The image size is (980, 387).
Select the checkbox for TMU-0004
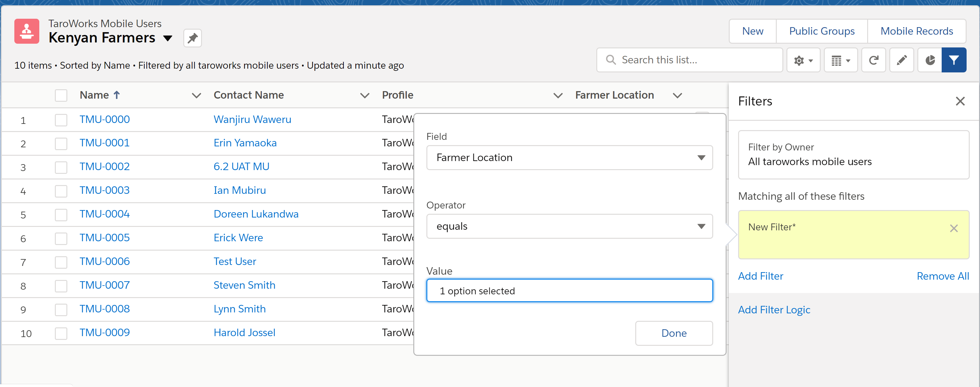61,215
